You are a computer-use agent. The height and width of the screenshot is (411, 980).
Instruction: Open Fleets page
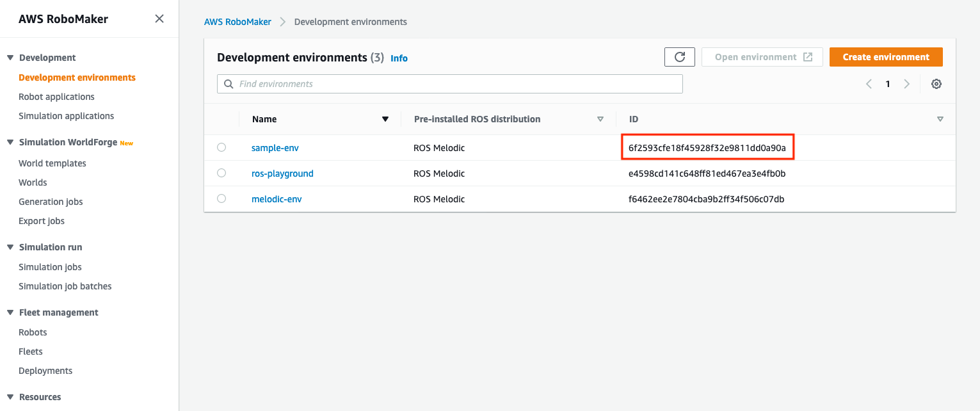click(31, 351)
